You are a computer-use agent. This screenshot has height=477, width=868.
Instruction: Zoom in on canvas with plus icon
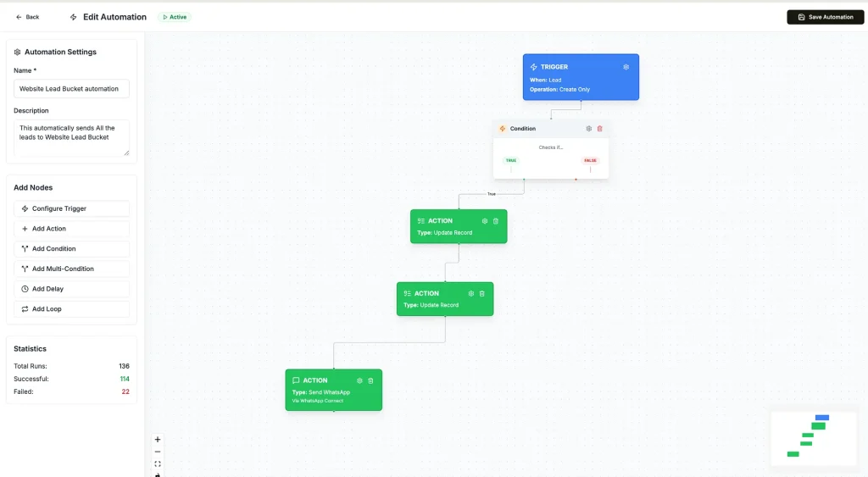tap(158, 440)
